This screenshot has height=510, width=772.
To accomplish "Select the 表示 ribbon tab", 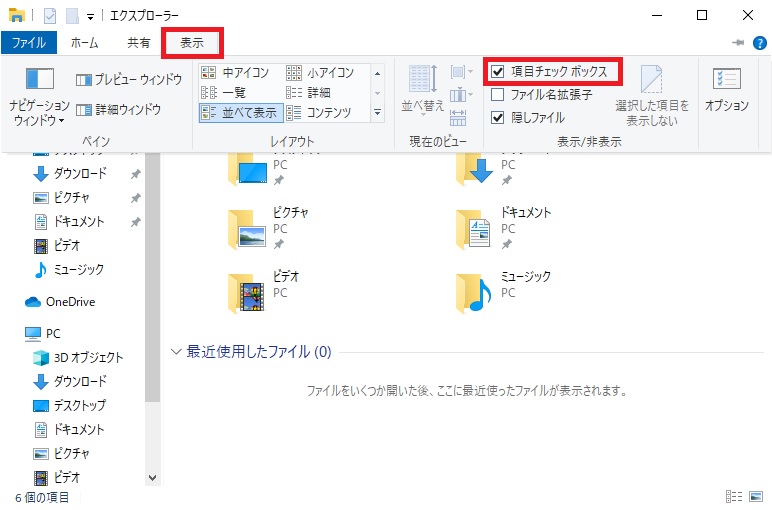I will [192, 43].
